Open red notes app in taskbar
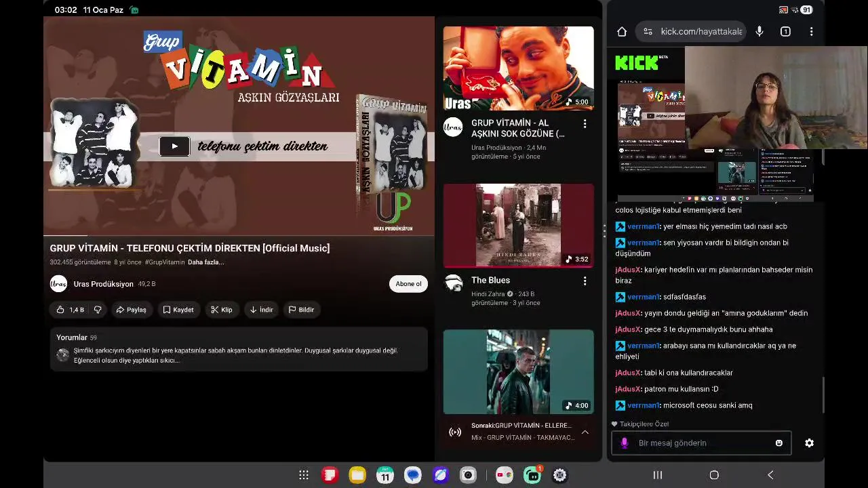 [x=330, y=475]
